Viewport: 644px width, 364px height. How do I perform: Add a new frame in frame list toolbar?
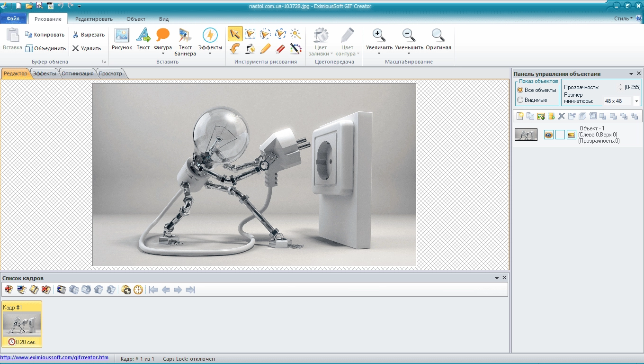(x=9, y=290)
